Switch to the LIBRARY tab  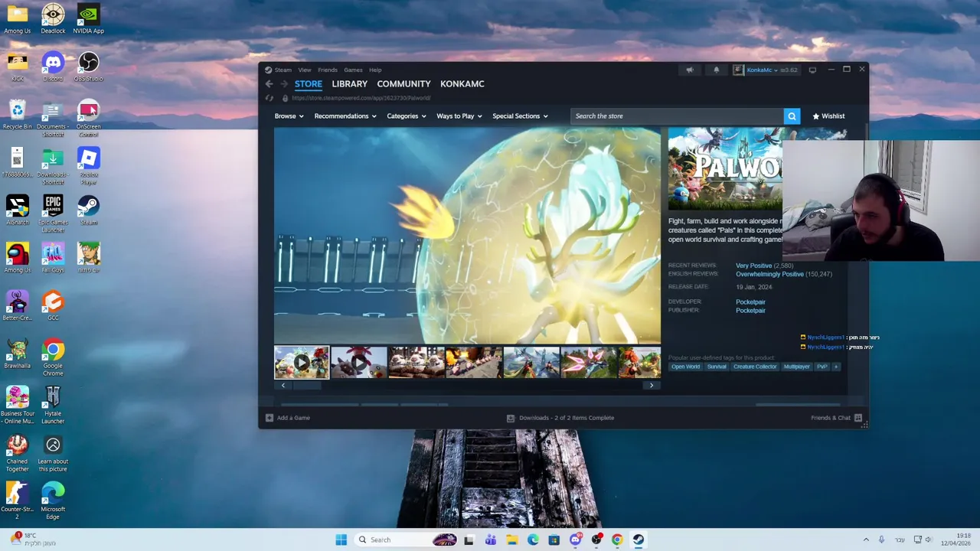[x=350, y=84]
